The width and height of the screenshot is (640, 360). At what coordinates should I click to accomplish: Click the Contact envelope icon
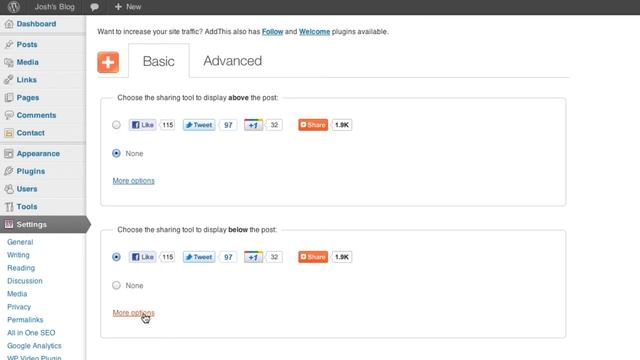click(x=9, y=133)
